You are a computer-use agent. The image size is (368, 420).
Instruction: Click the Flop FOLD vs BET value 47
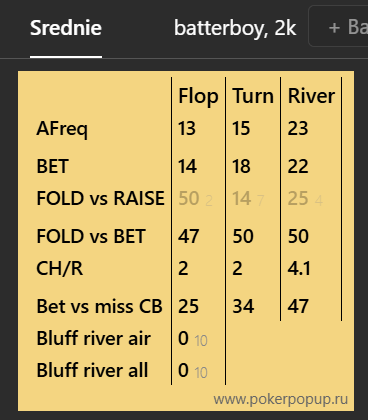(x=189, y=236)
